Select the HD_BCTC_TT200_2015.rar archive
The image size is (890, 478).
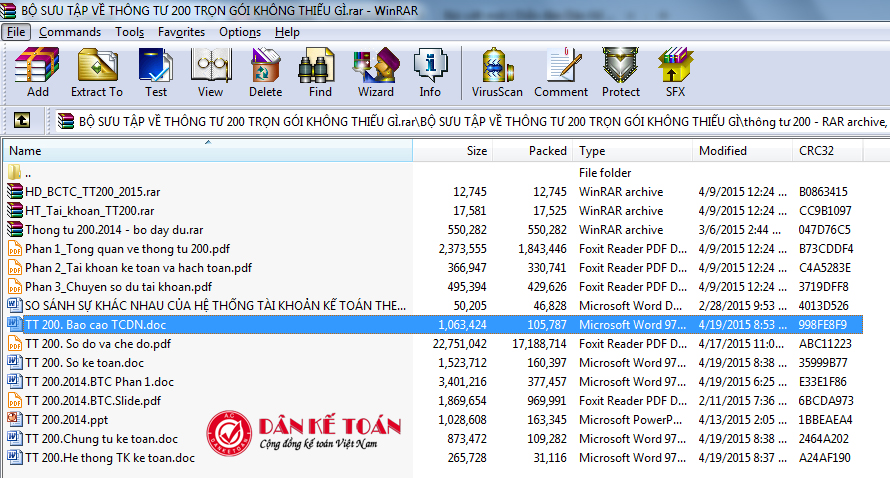click(90, 192)
